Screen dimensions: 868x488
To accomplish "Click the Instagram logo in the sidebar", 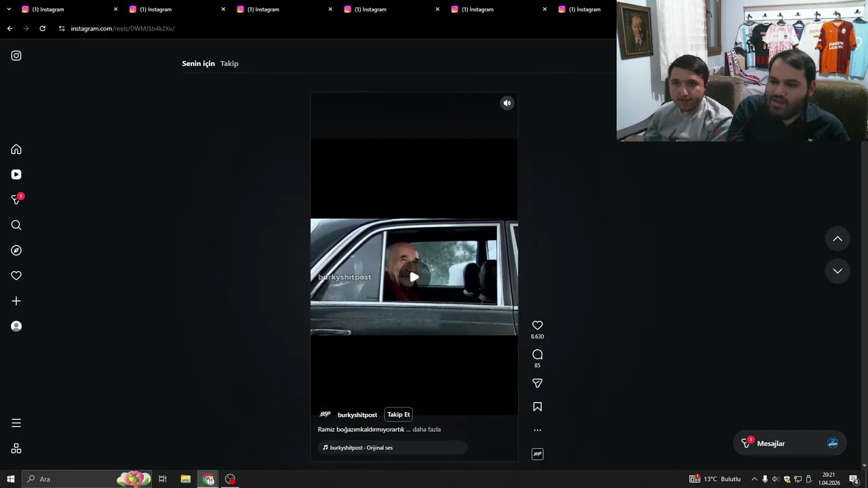I will click(16, 56).
